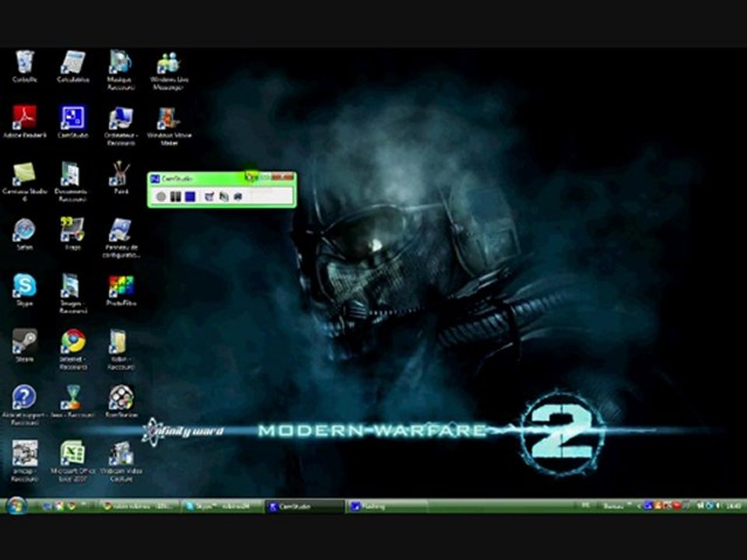Screen dimensions: 747x560
Task: Open the Musique shortcut on the desktop
Action: [121, 70]
